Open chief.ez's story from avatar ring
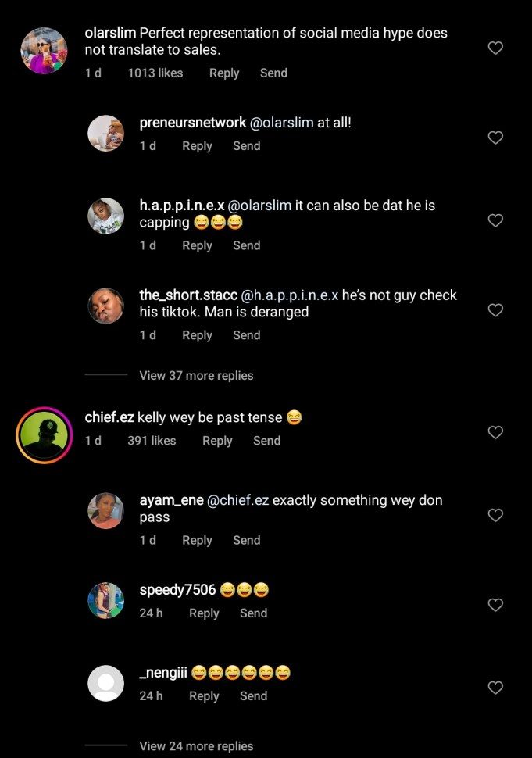Viewport: 532px width, 758px height. pyautogui.click(x=44, y=435)
